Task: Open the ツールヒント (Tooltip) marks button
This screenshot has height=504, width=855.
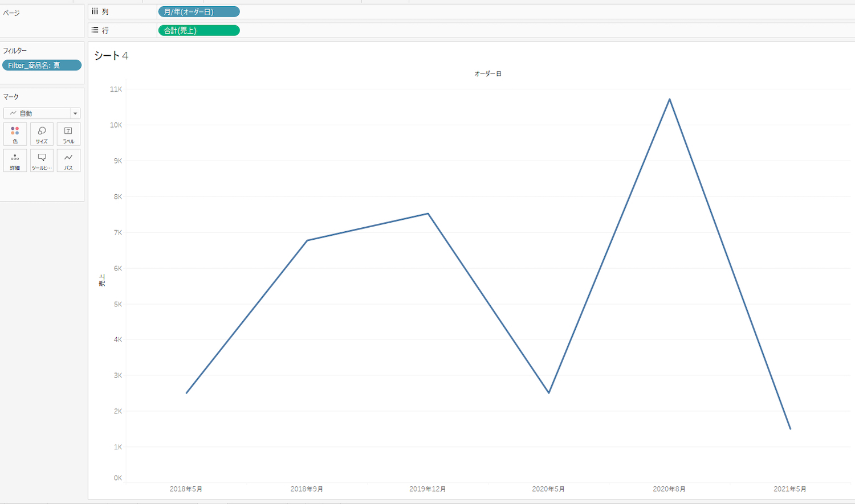Action: [42, 161]
